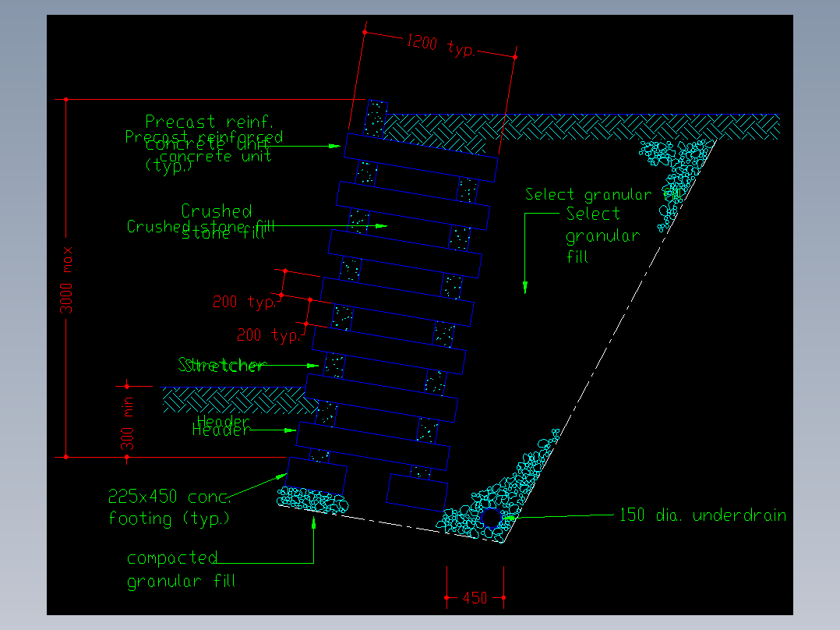Screen dimensions: 840x630
Task: Select the right concrete footing block
Action: pyautogui.click(x=417, y=492)
